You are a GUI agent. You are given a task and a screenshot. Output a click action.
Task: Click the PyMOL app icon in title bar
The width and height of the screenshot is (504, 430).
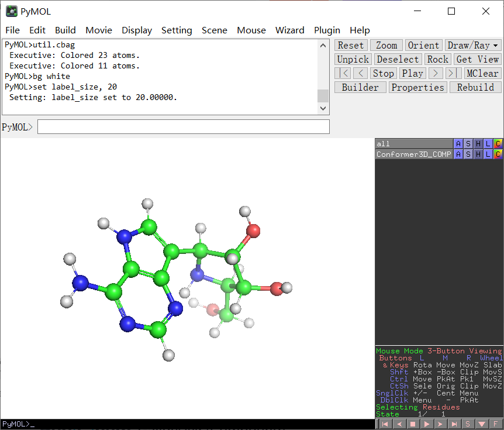click(12, 12)
